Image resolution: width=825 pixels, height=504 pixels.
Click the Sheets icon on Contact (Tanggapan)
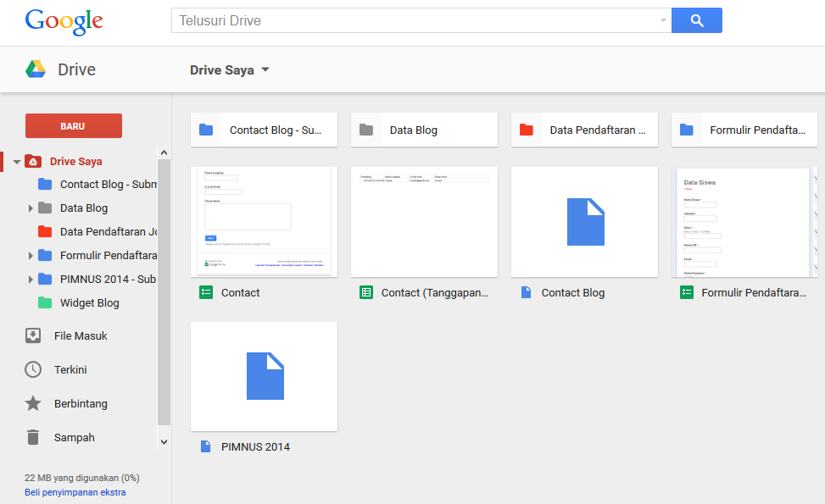pyautogui.click(x=365, y=291)
